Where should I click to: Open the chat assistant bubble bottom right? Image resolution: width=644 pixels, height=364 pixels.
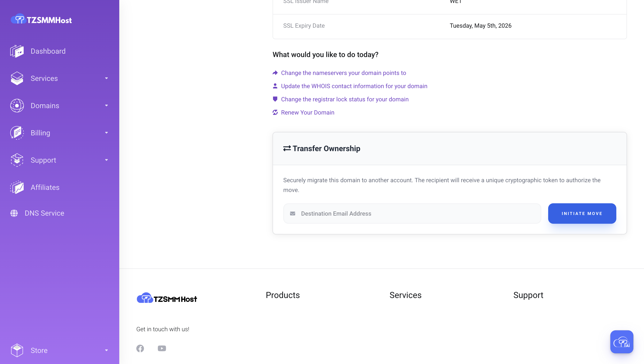pos(622,342)
